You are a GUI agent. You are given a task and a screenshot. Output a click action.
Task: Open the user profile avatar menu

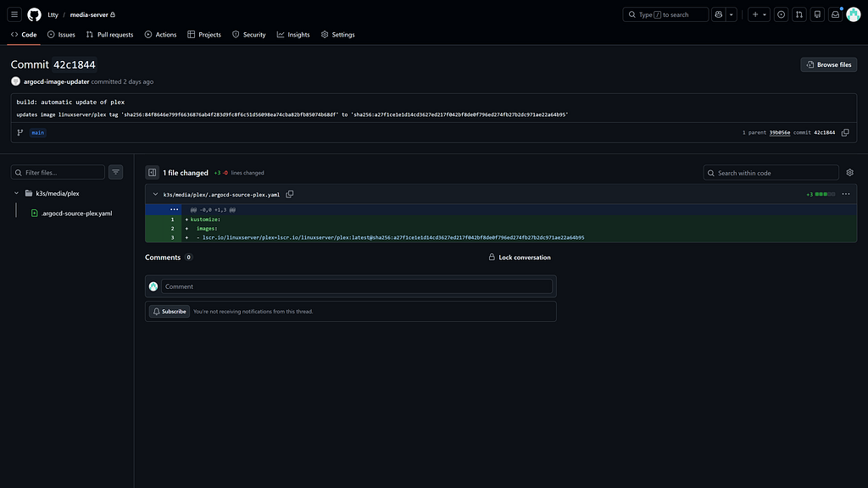pyautogui.click(x=853, y=14)
